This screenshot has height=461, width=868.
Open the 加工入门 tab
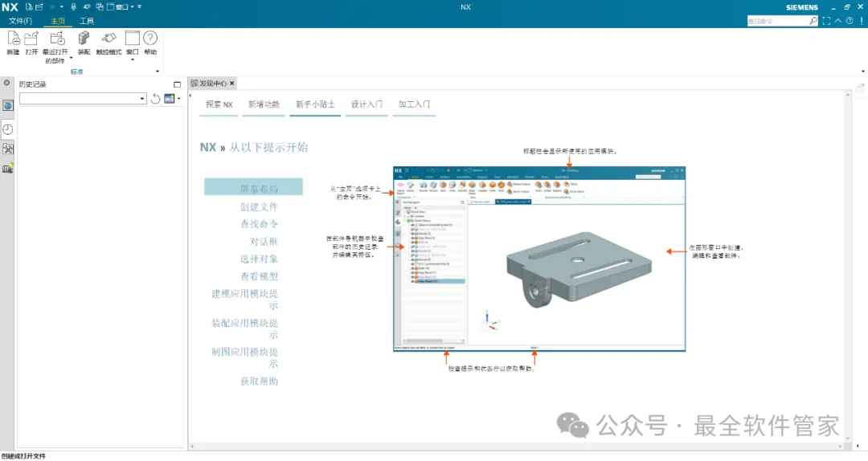(x=414, y=104)
